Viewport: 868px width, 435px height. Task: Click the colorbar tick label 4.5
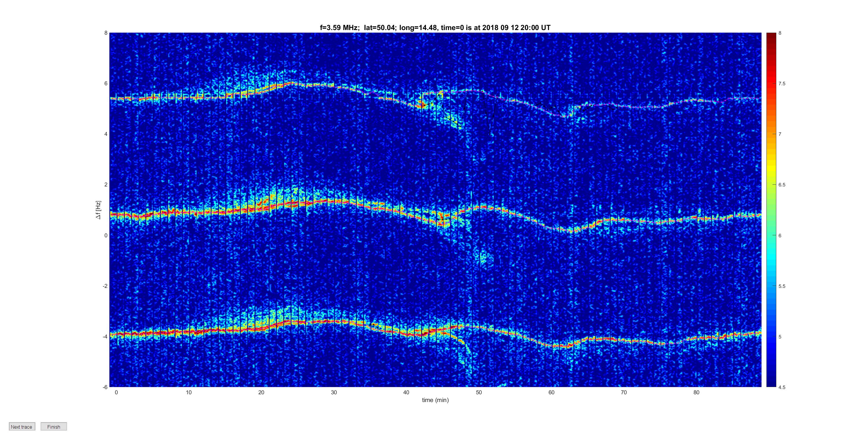coord(782,387)
